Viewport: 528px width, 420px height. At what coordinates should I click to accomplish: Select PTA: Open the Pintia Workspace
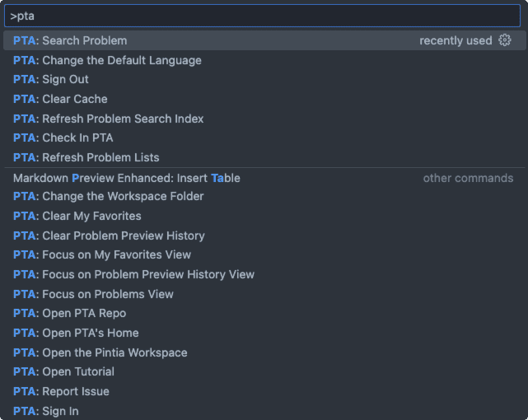[264, 352]
